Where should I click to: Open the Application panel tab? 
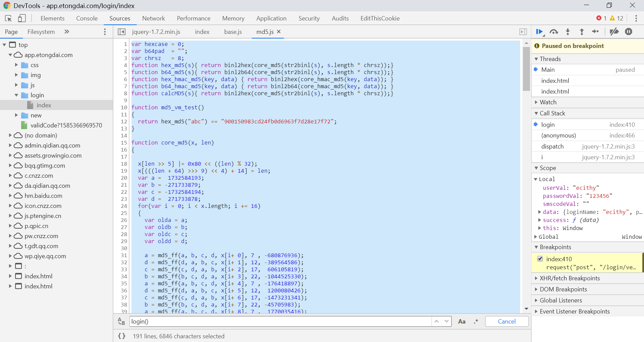271,18
